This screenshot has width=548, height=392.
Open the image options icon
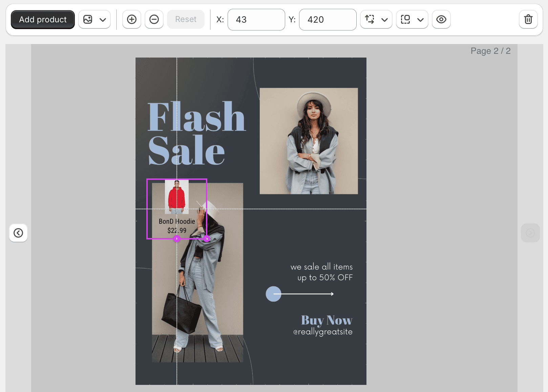pos(88,20)
